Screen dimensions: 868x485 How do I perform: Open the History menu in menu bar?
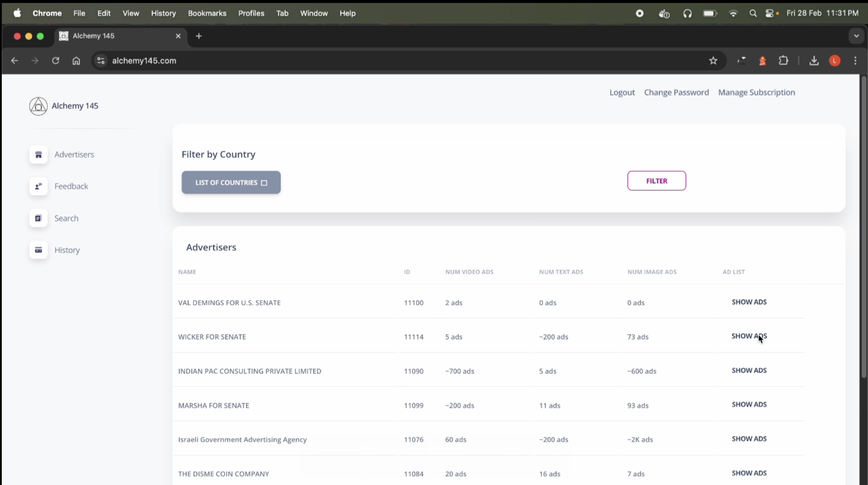point(163,13)
